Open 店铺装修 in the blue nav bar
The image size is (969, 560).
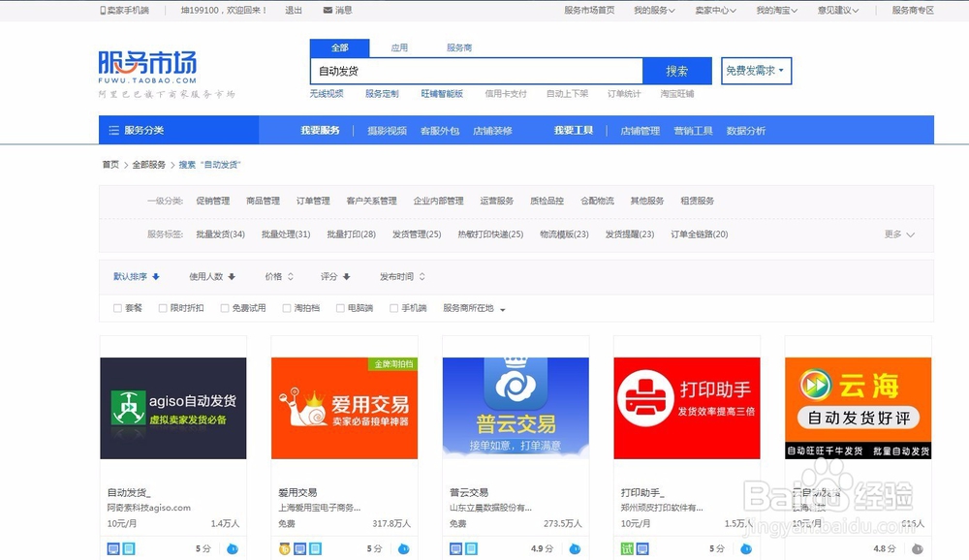pos(492,131)
